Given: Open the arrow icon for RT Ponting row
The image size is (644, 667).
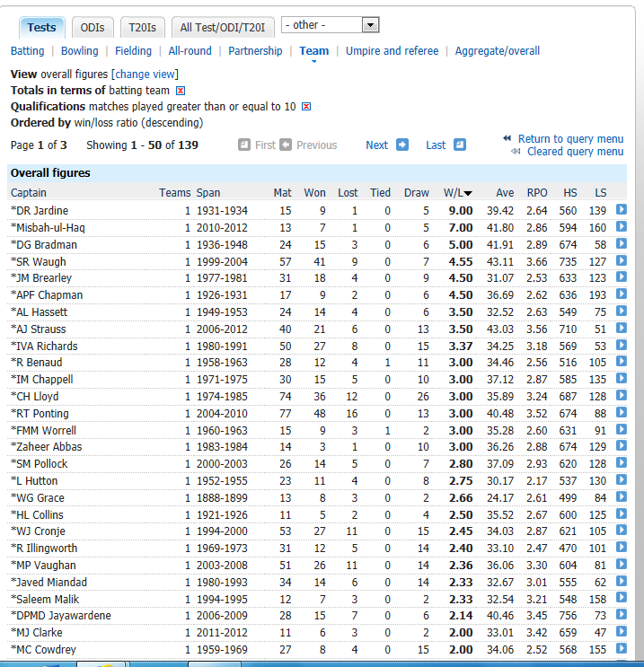Looking at the screenshot, I should [622, 412].
